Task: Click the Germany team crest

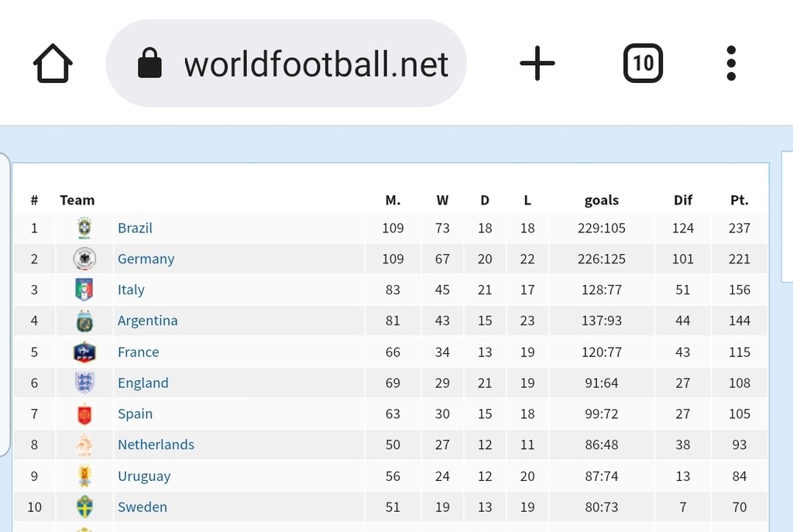Action: 84,259
